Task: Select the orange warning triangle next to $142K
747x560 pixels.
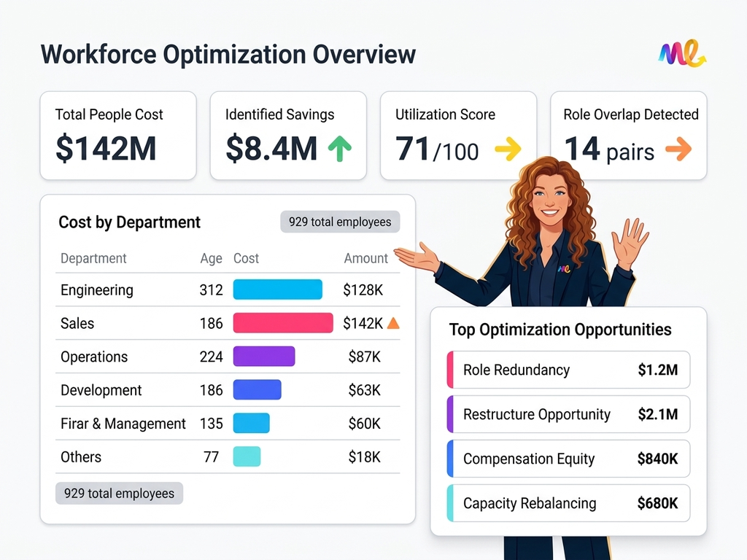Action: click(392, 323)
